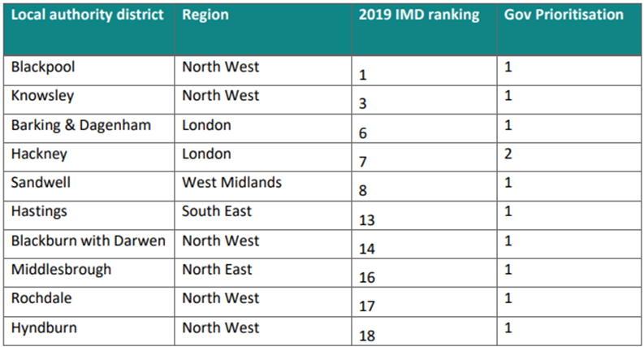Click the Blackburn with Darwen cell
The image size is (644, 347).
89,241
